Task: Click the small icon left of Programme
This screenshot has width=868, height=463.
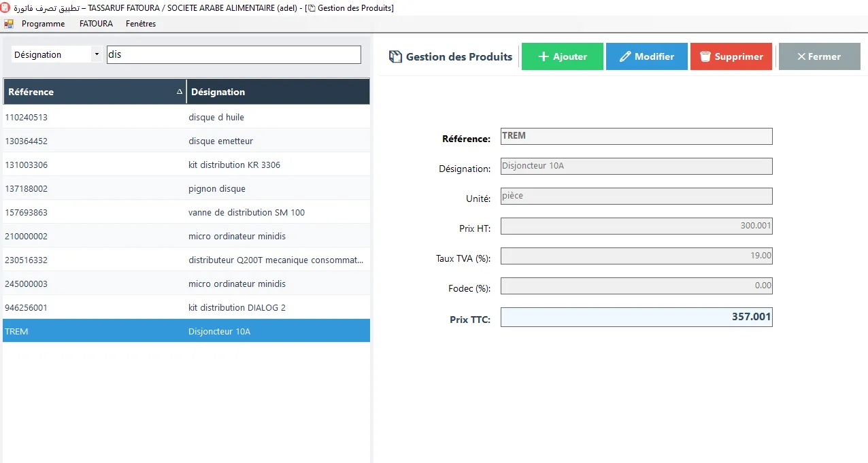Action: pyautogui.click(x=9, y=24)
